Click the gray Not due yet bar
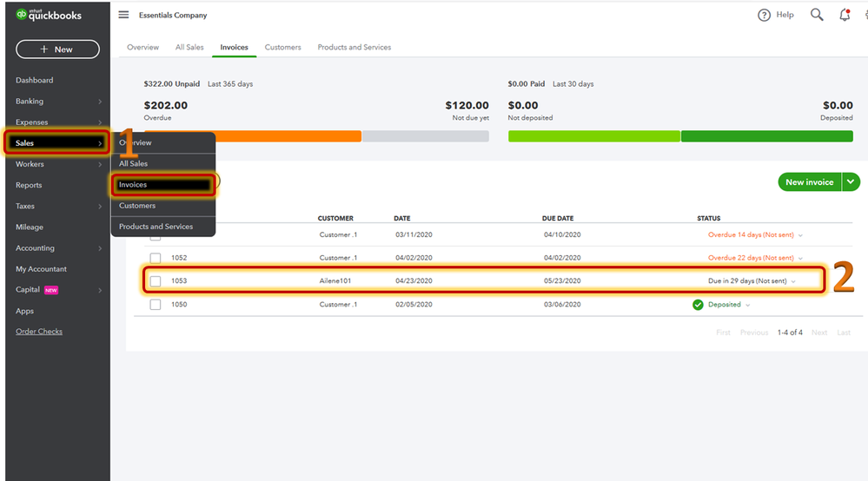The width and height of the screenshot is (868, 481). coord(426,136)
